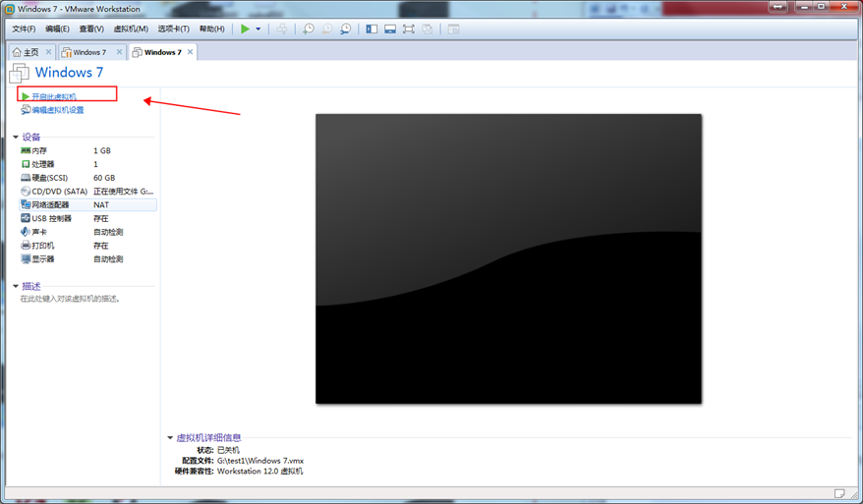Click the green power-on play toolbar button

(x=245, y=29)
